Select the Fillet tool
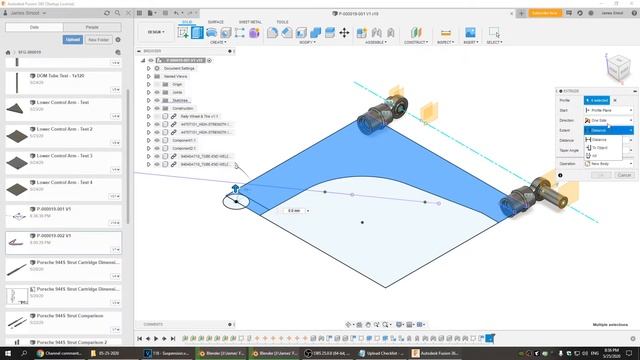Screen dimensions: 640x360 coord(272,32)
